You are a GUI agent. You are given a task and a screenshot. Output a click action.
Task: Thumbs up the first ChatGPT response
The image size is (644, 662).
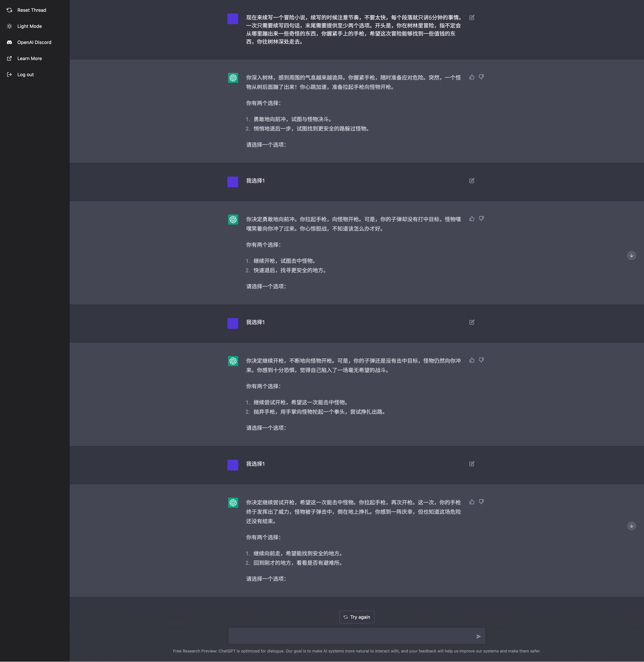(472, 77)
